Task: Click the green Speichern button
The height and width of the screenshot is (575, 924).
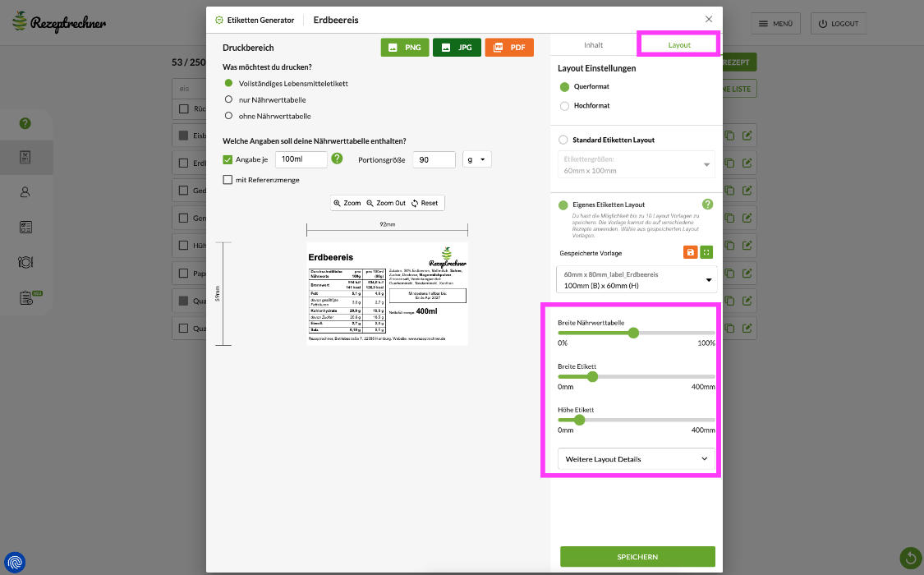Action: click(x=637, y=557)
